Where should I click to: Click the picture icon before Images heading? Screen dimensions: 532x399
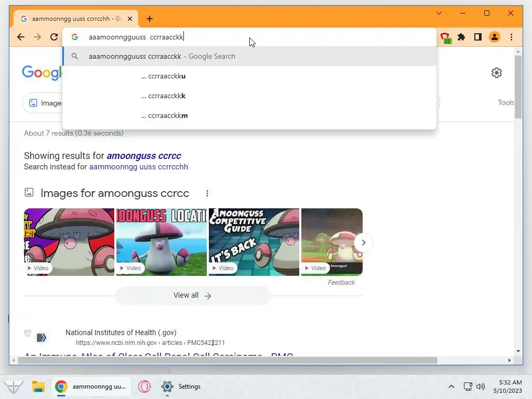point(29,192)
